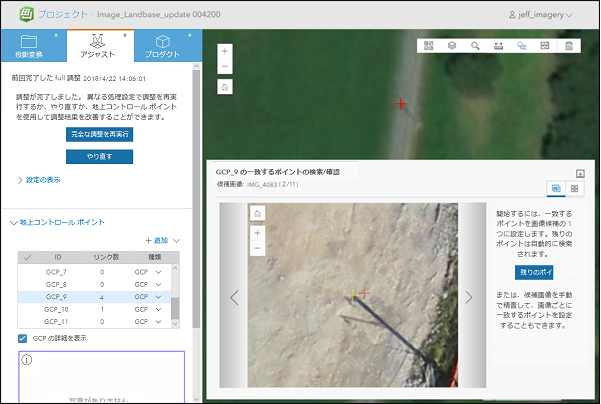Open type dropdown for GCP_11 row
The height and width of the screenshot is (404, 601).
(158, 322)
